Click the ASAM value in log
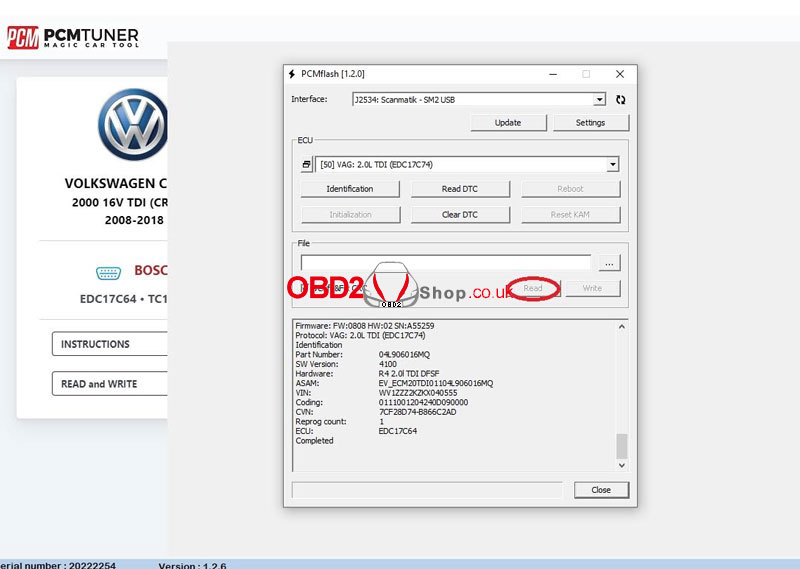The height and width of the screenshot is (569, 800). [436, 383]
